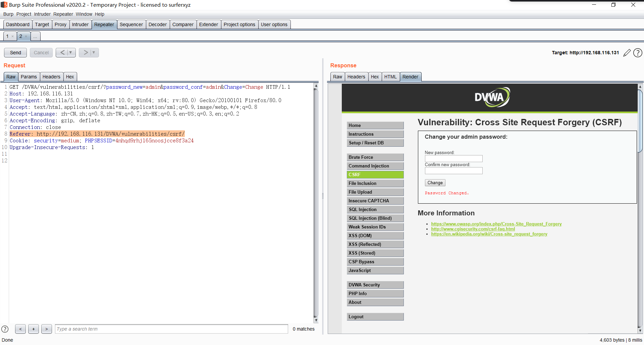The width and height of the screenshot is (644, 345).
Task: Switch response view to the HTML tab
Action: 390,77
